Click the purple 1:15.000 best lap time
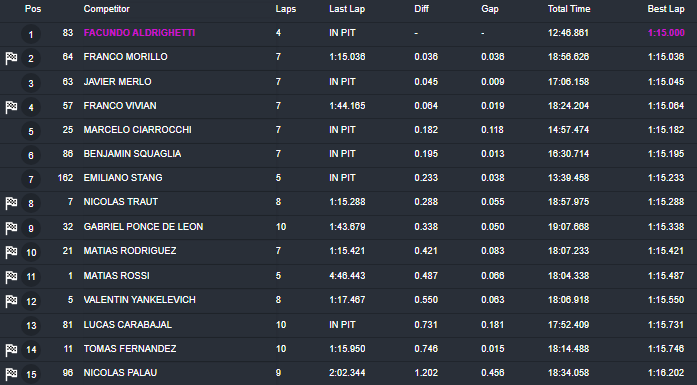The image size is (697, 385). 666,33
